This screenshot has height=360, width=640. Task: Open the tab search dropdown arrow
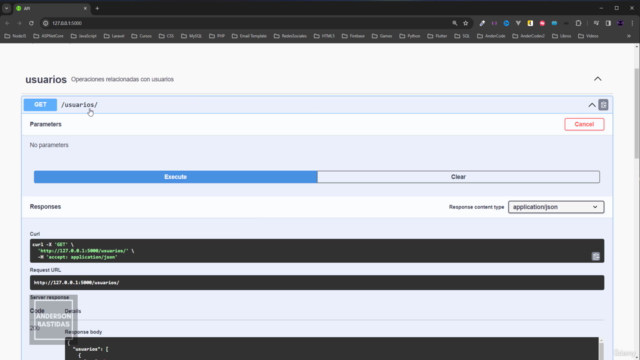coord(7,8)
